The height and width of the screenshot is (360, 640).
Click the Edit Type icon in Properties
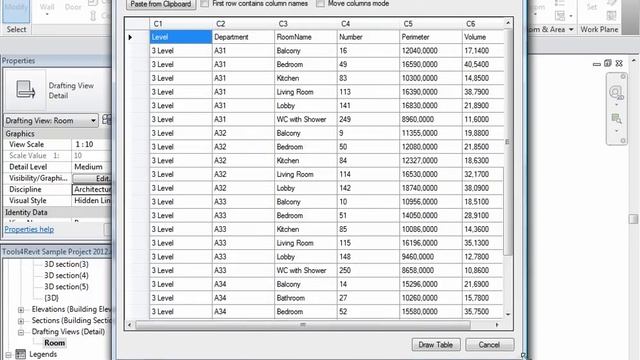(107, 120)
